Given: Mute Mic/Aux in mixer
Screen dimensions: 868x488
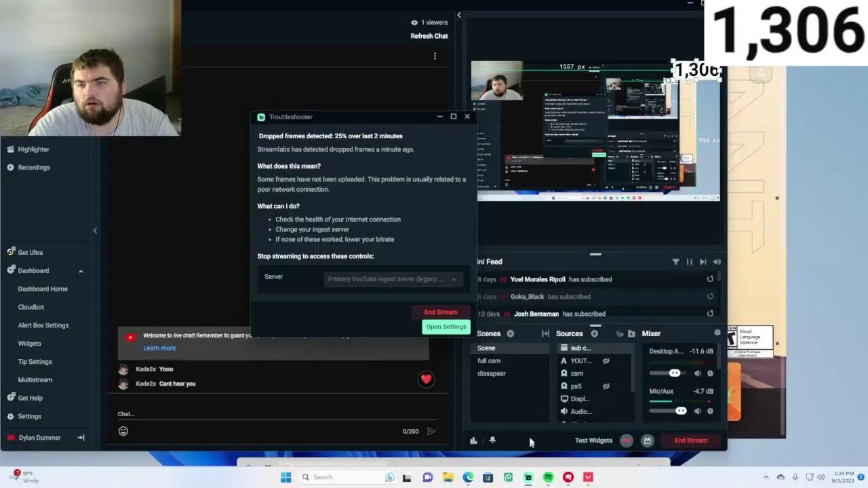Looking at the screenshot, I should coord(698,411).
